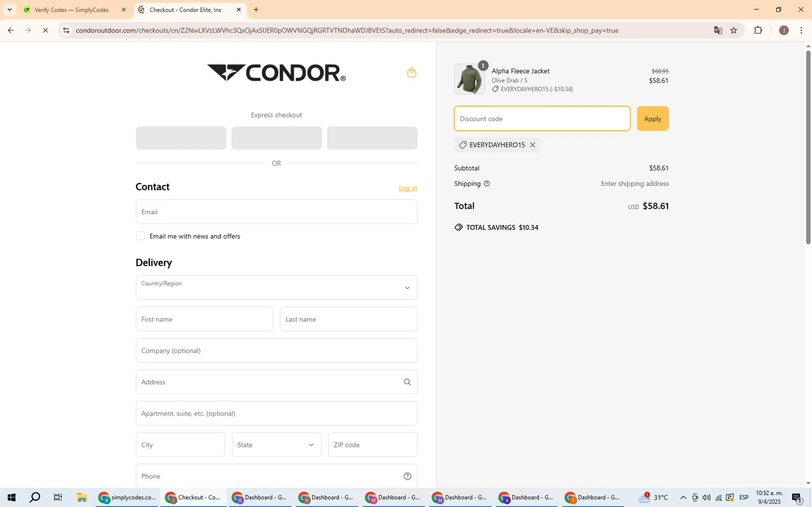Open the browser extensions puzzle icon
Viewport: 812px width, 507px height.
(x=758, y=30)
